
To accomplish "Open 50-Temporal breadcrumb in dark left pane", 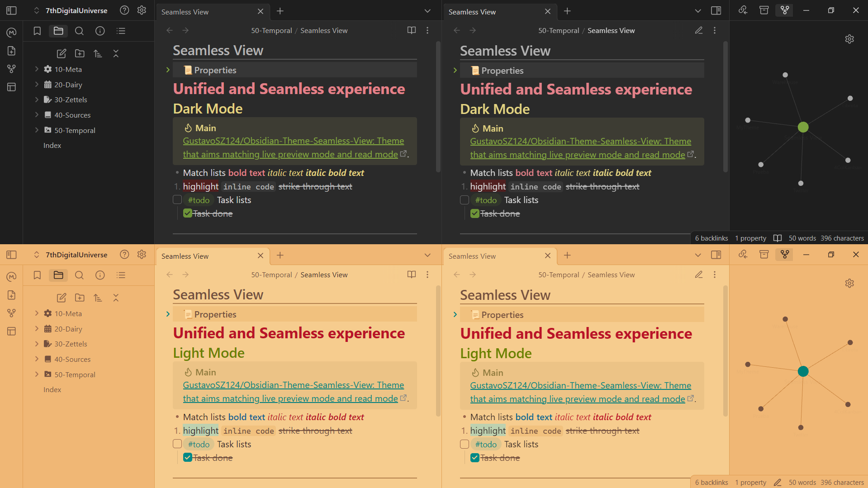I will pos(271,30).
